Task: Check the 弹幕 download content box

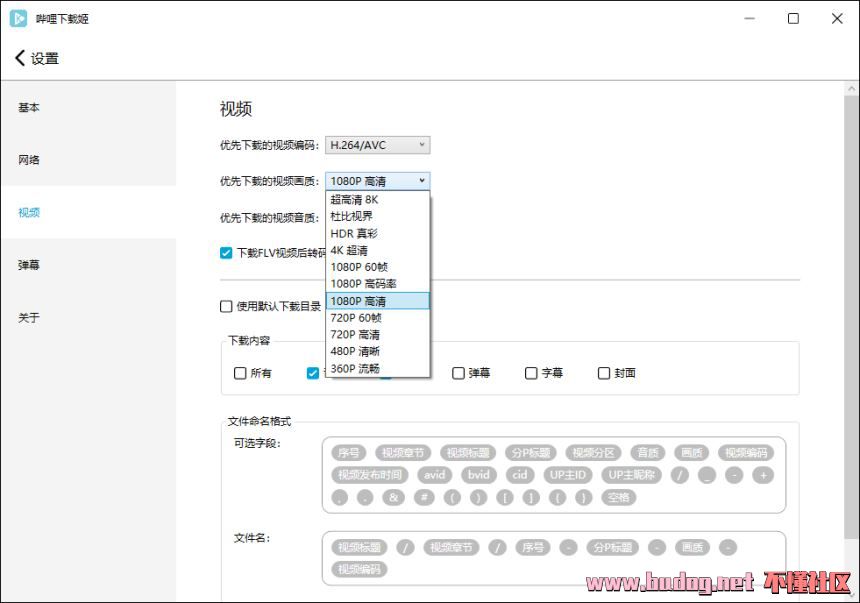Action: pyautogui.click(x=458, y=373)
